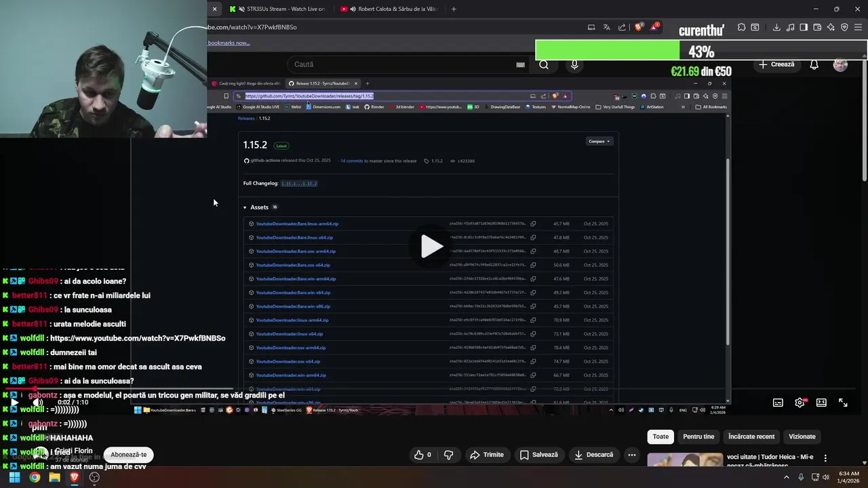Image resolution: width=868 pixels, height=488 pixels.
Task: Open File Explorer from the taskbar
Action: click(54, 477)
